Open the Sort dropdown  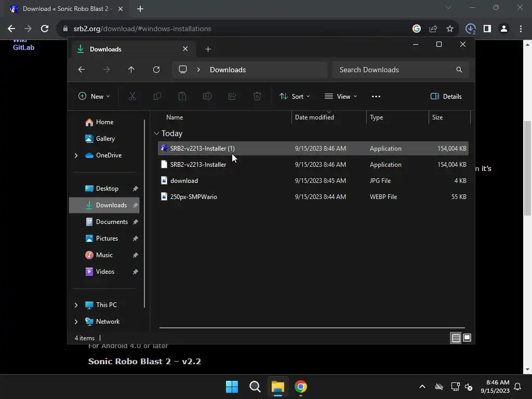[x=295, y=96]
